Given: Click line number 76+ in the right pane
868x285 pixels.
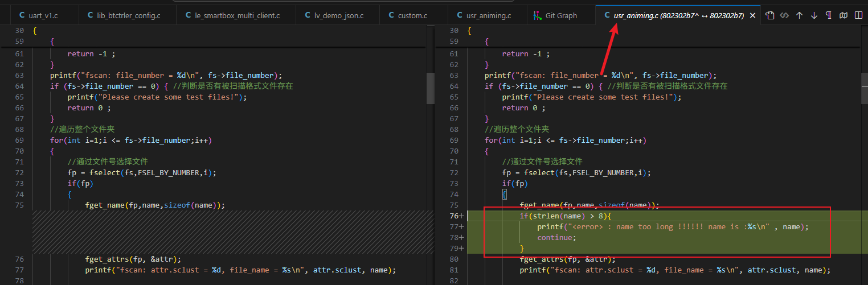Looking at the screenshot, I should pyautogui.click(x=457, y=216).
